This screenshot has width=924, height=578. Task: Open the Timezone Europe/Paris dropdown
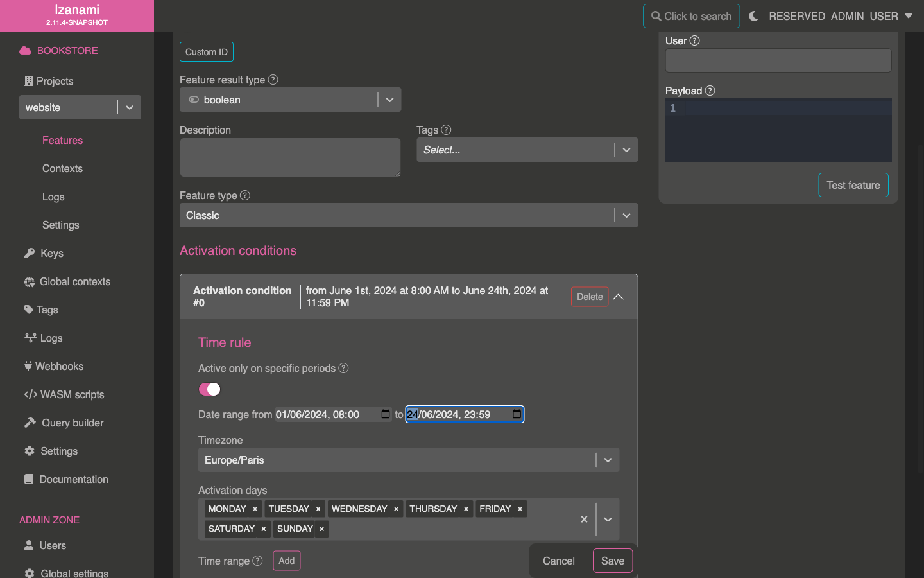click(x=608, y=460)
